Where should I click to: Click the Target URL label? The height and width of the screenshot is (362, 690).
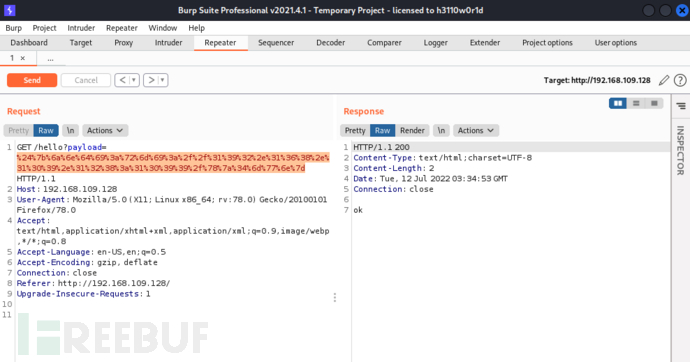(x=597, y=80)
